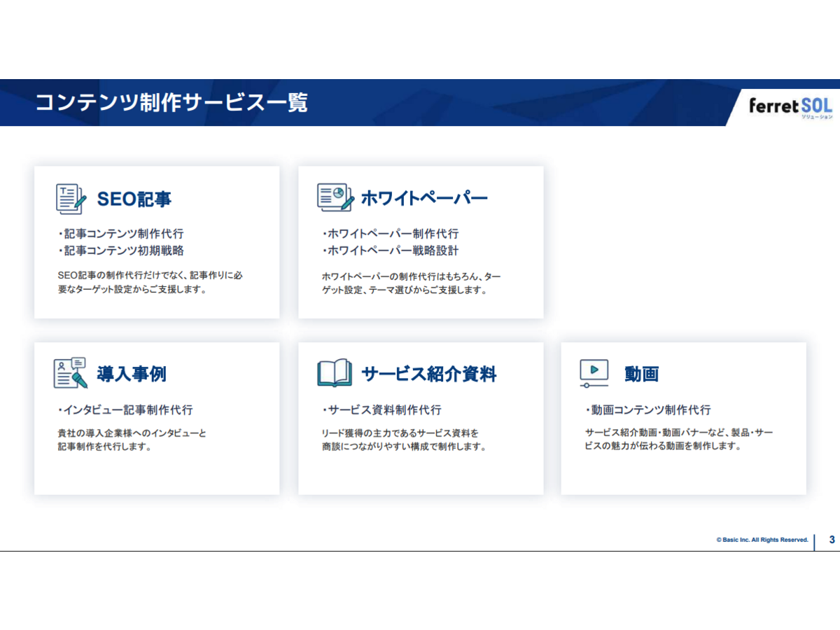
Task: Click the 動画 video player icon
Action: pos(594,373)
